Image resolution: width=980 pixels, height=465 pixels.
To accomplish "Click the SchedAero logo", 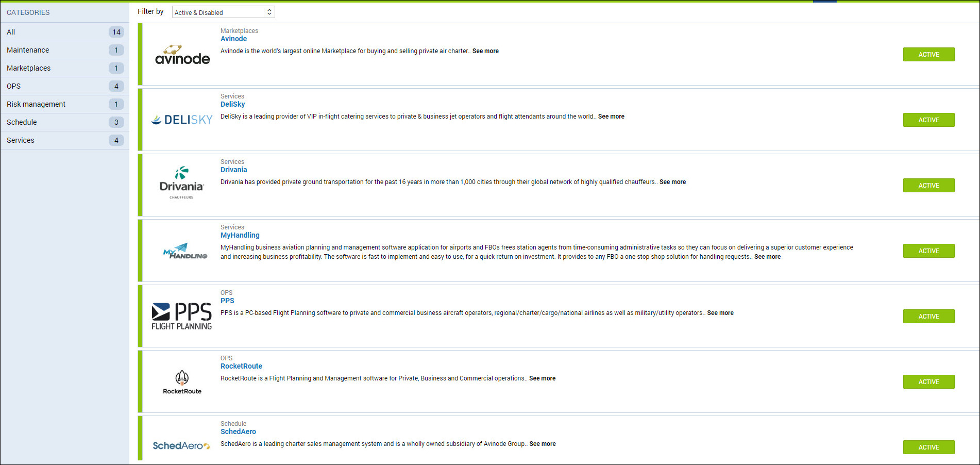I will click(x=181, y=445).
